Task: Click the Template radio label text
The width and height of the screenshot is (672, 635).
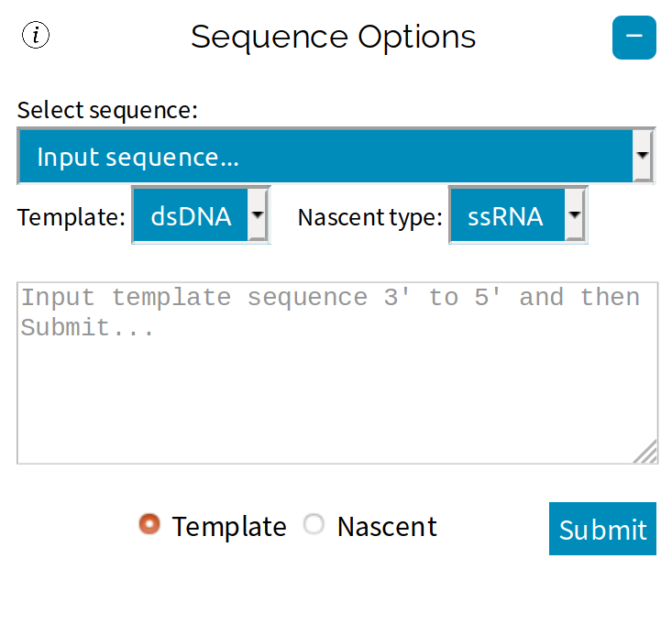Action: (229, 527)
